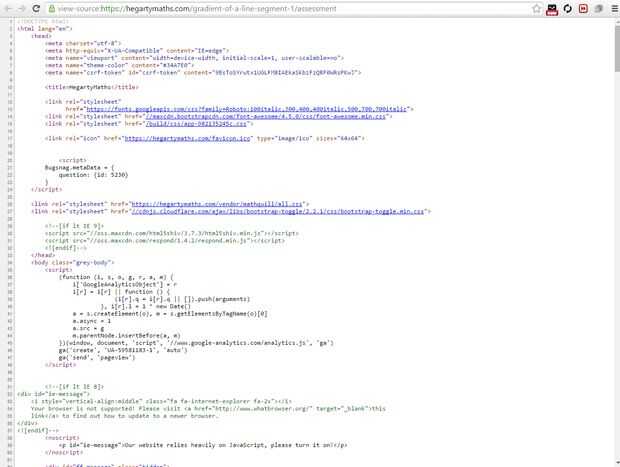Click the div id="ie-message" line

[53, 394]
